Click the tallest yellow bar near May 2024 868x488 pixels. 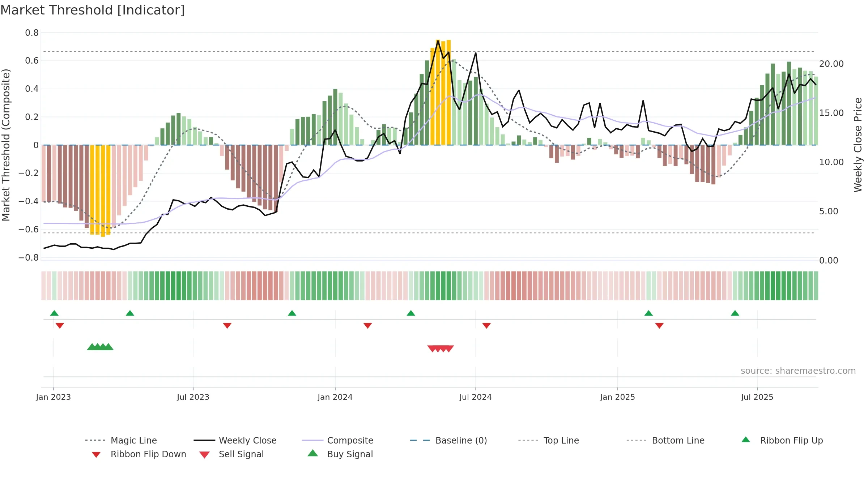(438, 92)
